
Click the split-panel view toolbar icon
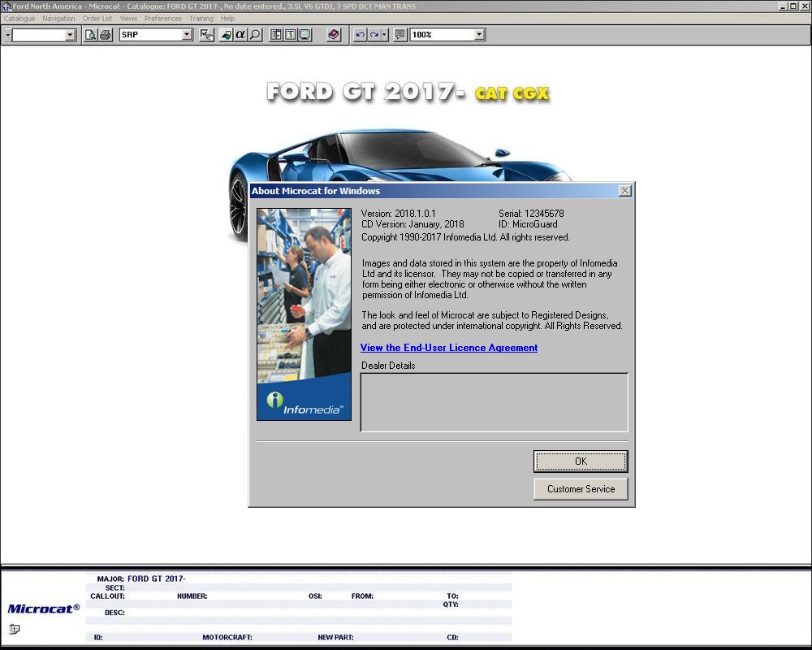(x=276, y=35)
